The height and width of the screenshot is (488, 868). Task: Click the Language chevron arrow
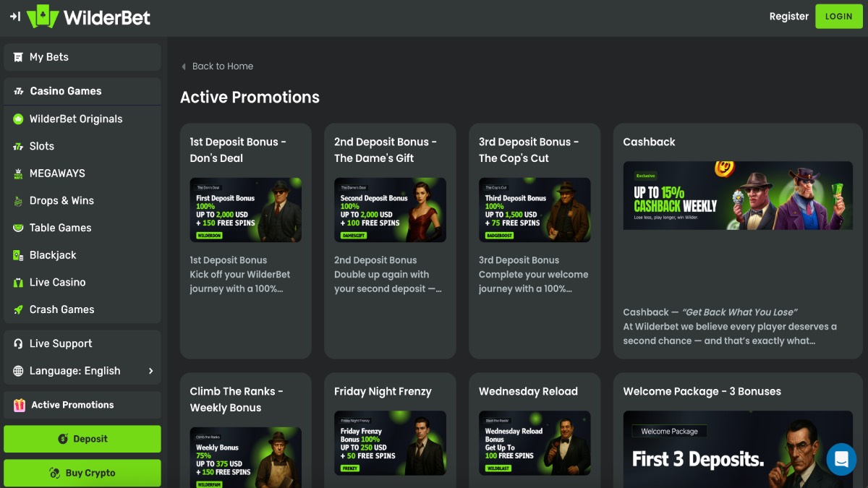(x=150, y=371)
